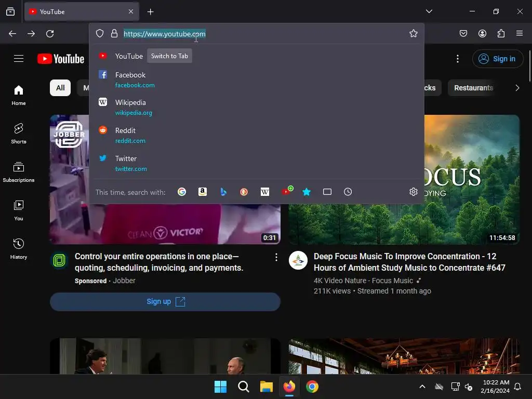Open the Extensions puzzle icon
Screen dimensions: 532x399
coord(501,33)
